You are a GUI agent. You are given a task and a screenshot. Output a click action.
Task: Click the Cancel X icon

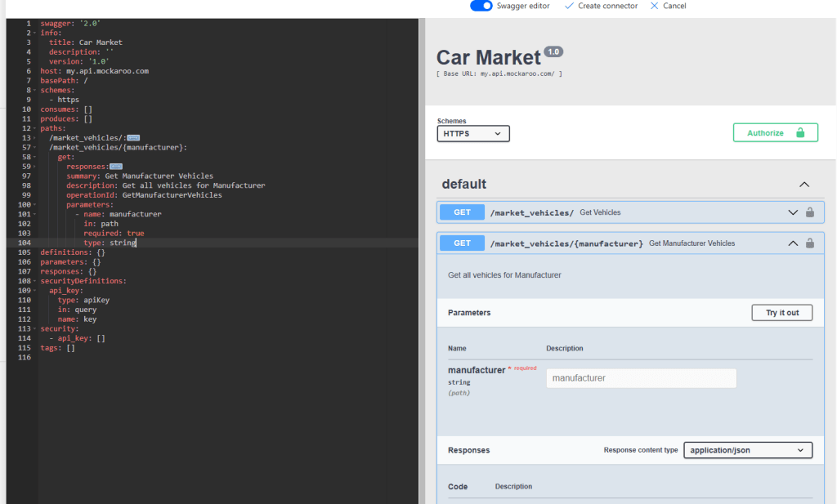(x=654, y=6)
